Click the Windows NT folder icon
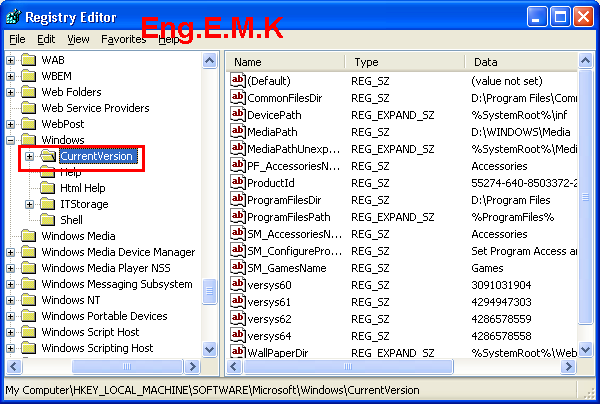 29,300
